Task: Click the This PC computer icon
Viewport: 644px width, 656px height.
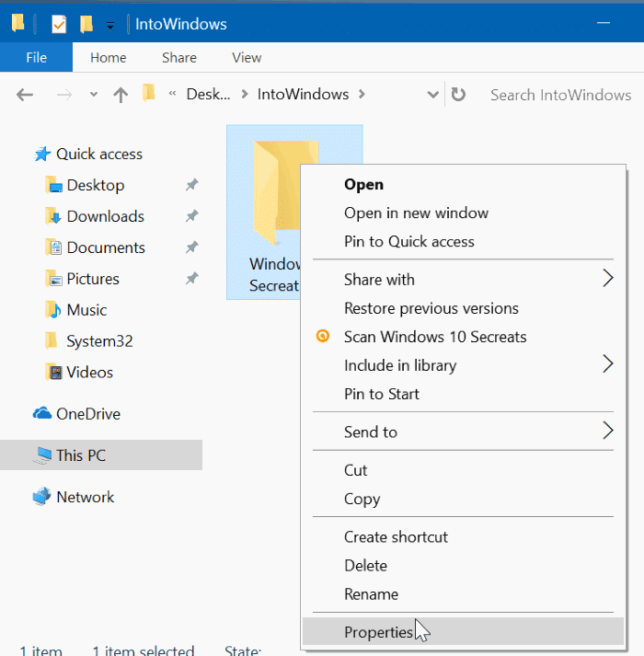Action: coord(42,455)
